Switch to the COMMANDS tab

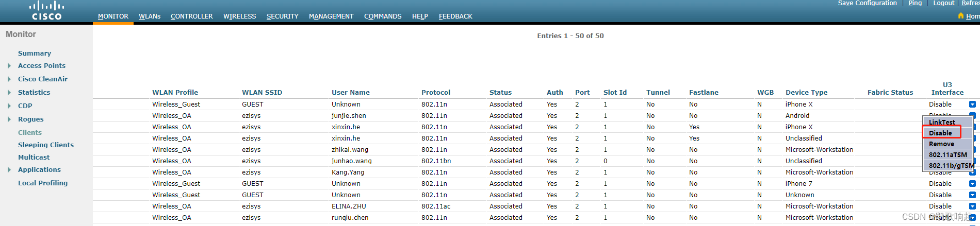(383, 16)
